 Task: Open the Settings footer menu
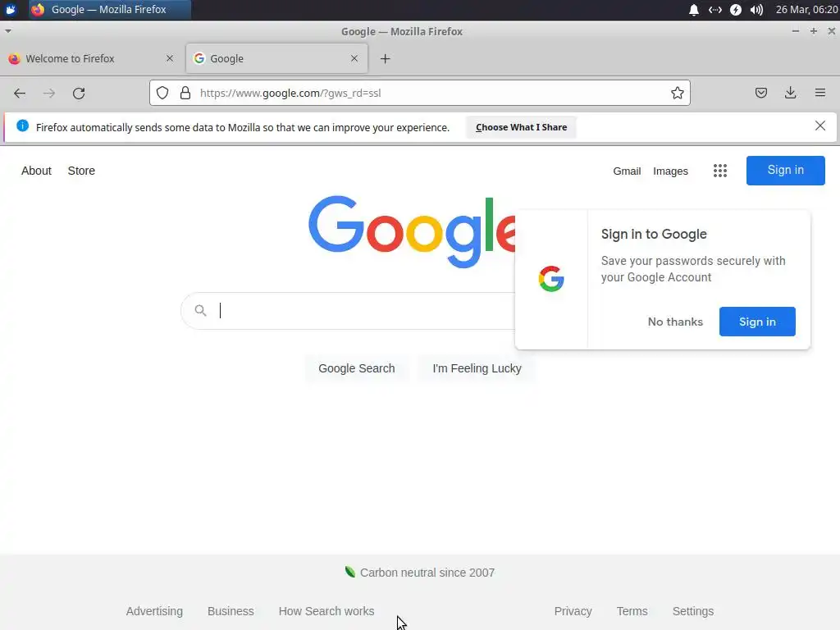point(692,611)
